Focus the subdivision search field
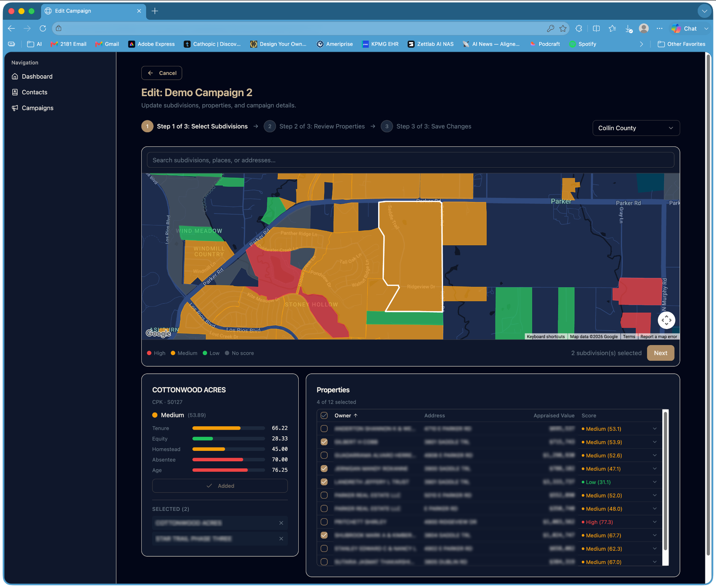Image resolution: width=716 pixels, height=588 pixels. (410, 160)
